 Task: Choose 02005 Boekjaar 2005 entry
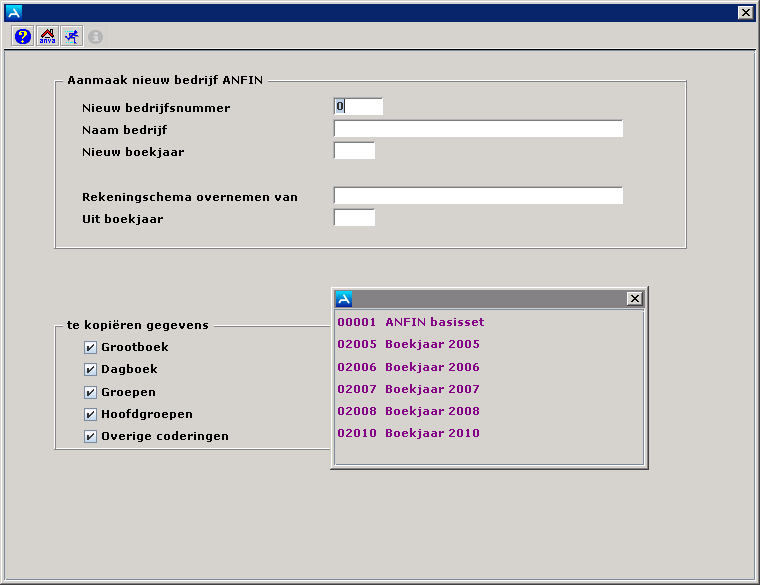[x=408, y=344]
